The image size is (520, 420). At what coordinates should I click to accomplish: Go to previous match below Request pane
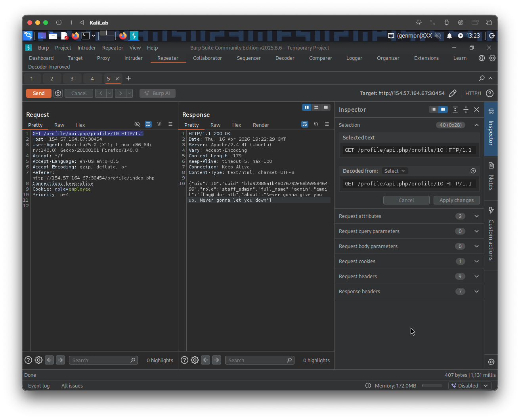[x=49, y=360]
